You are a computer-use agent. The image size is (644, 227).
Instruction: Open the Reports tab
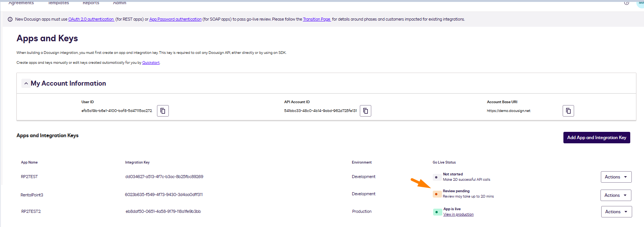(91, 3)
